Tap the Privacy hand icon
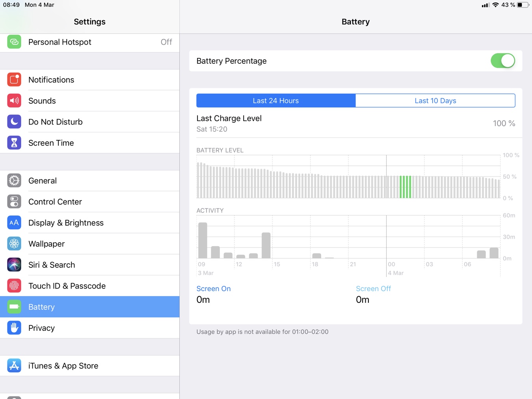Screen dimensions: 532x399 [x=14, y=328]
